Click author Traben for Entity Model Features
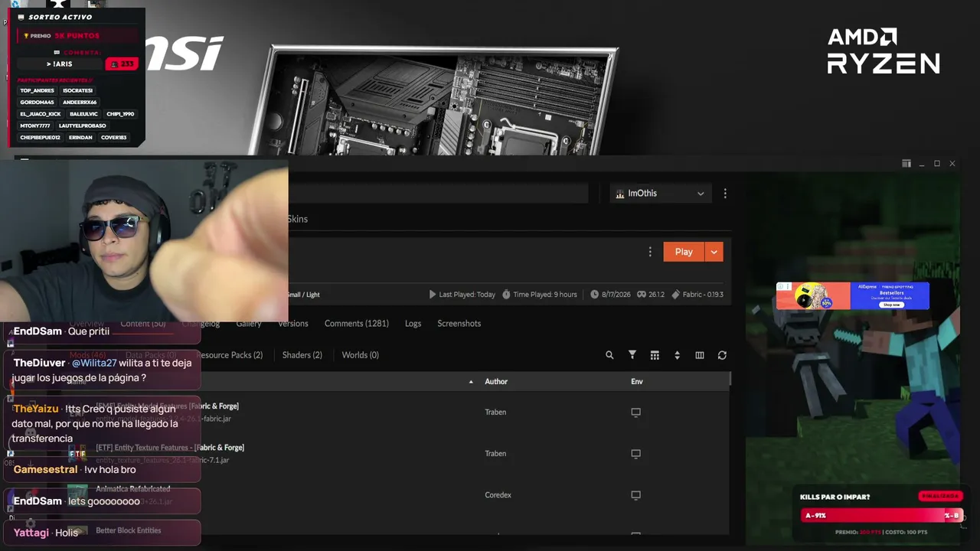The height and width of the screenshot is (551, 980). (495, 412)
